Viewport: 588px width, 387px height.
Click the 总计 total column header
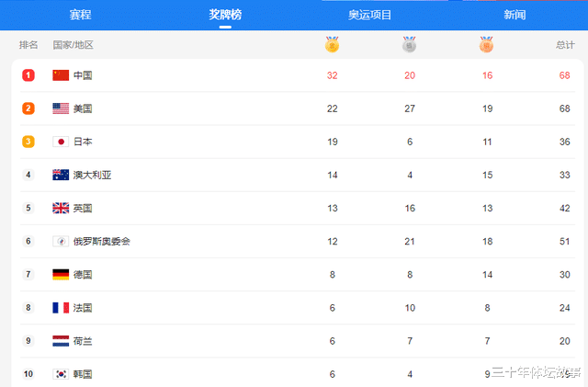(565, 45)
